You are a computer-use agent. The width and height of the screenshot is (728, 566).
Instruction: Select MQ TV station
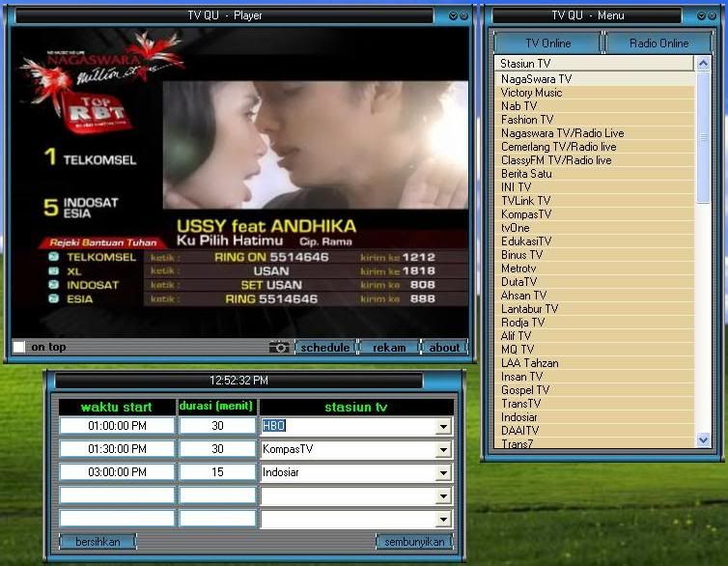pos(595,350)
